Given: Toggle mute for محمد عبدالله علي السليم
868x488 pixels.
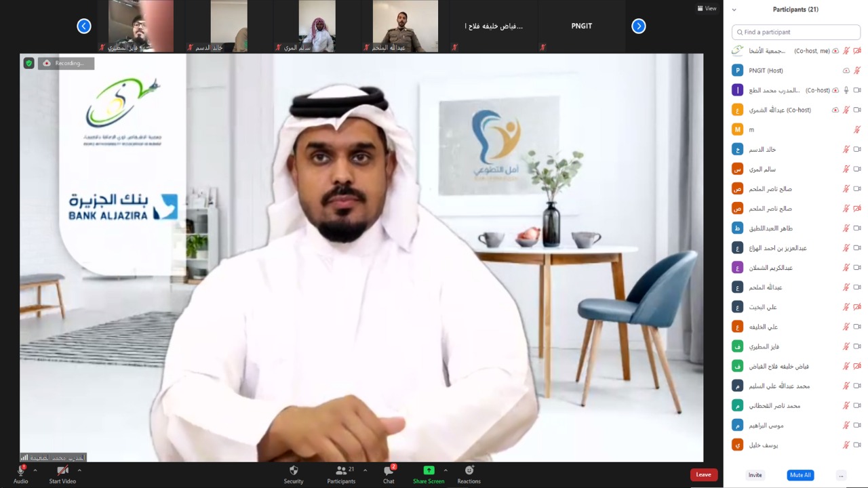Looking at the screenshot, I should click(846, 386).
